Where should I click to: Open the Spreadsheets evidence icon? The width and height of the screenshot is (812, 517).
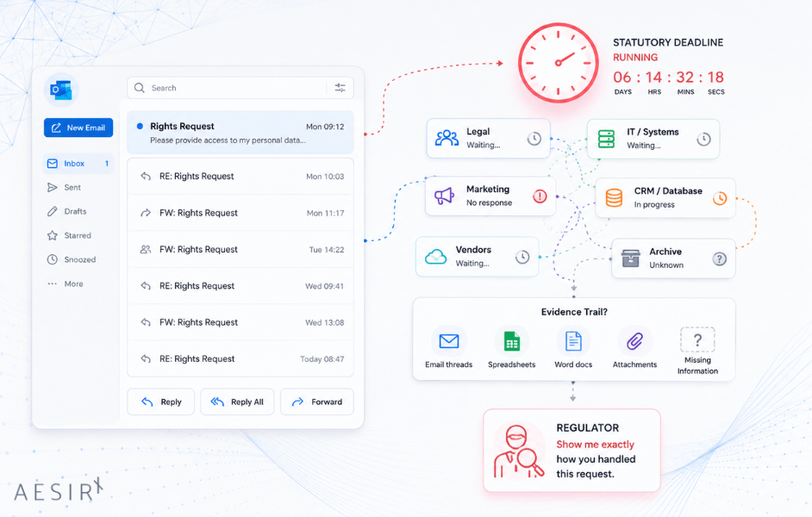coord(512,341)
